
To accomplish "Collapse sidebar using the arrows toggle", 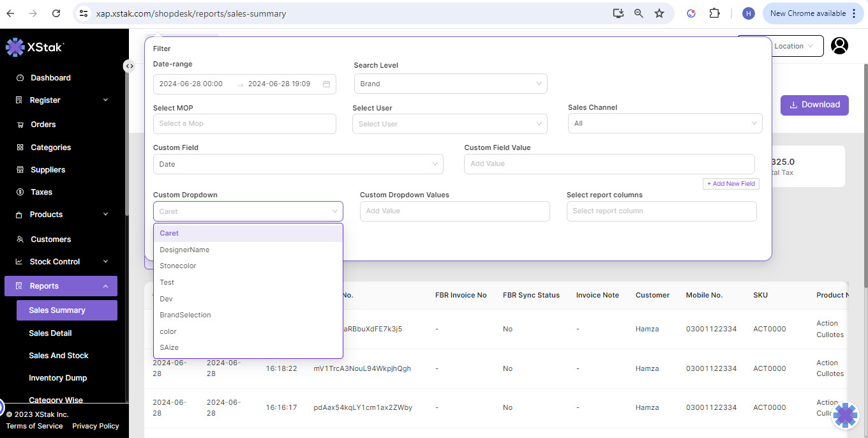I will pyautogui.click(x=129, y=66).
